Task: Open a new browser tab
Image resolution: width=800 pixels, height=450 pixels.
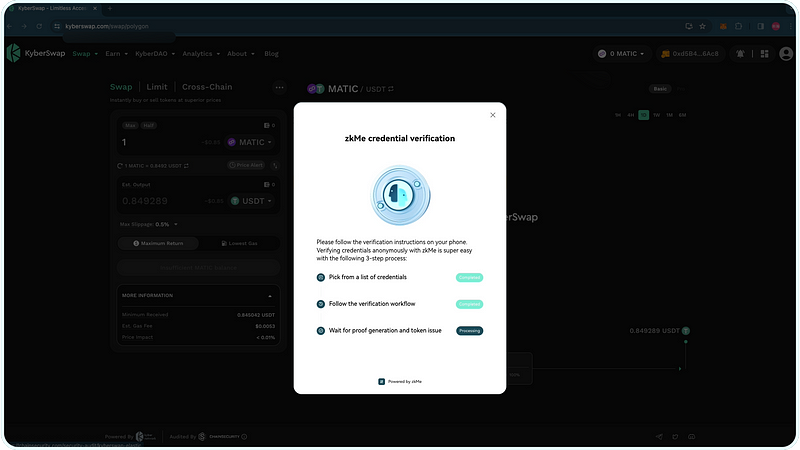Action: tap(110, 8)
